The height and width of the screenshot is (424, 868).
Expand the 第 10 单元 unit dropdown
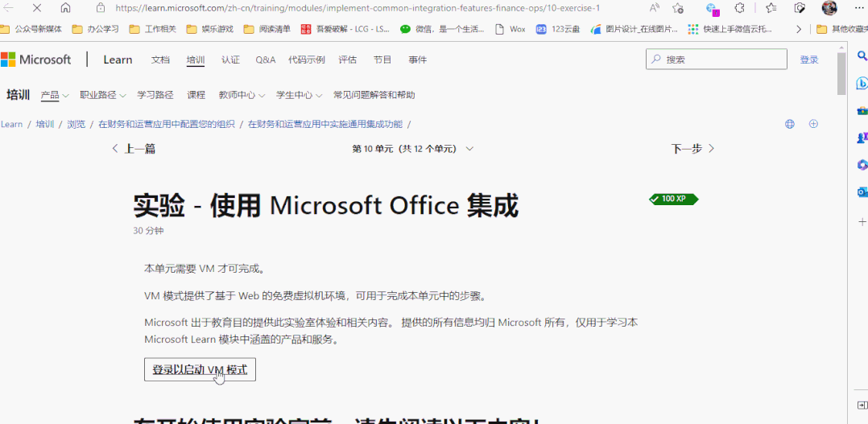pos(412,149)
